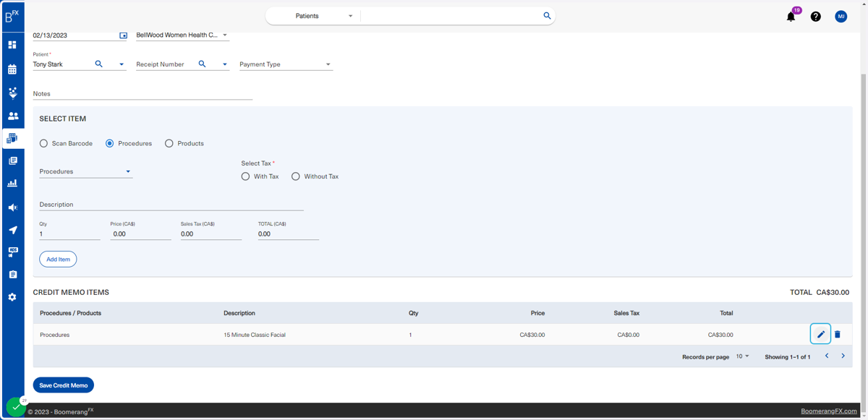The height and width of the screenshot is (420, 868).
Task: Open the settings gear sidebar icon
Action: tap(12, 297)
